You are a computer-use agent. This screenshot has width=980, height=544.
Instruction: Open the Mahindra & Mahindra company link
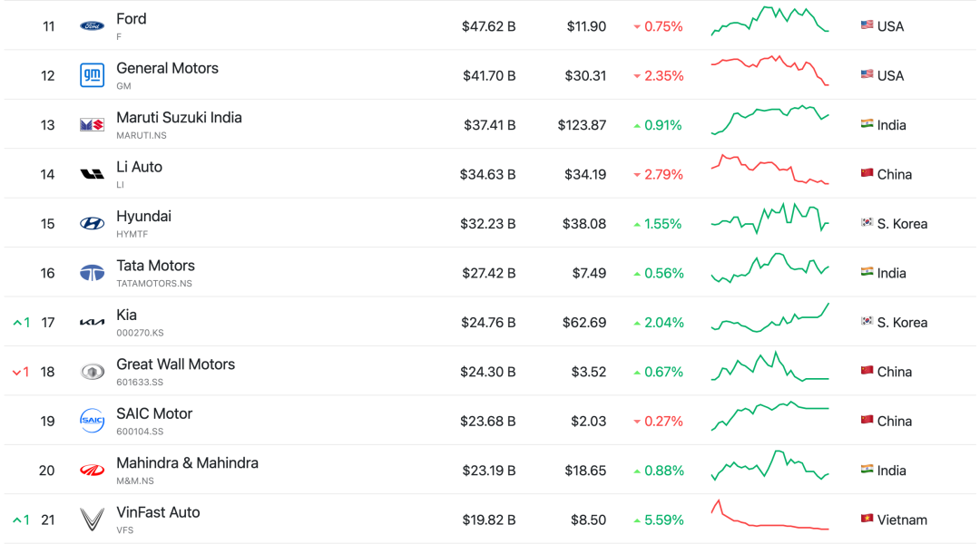click(187, 463)
